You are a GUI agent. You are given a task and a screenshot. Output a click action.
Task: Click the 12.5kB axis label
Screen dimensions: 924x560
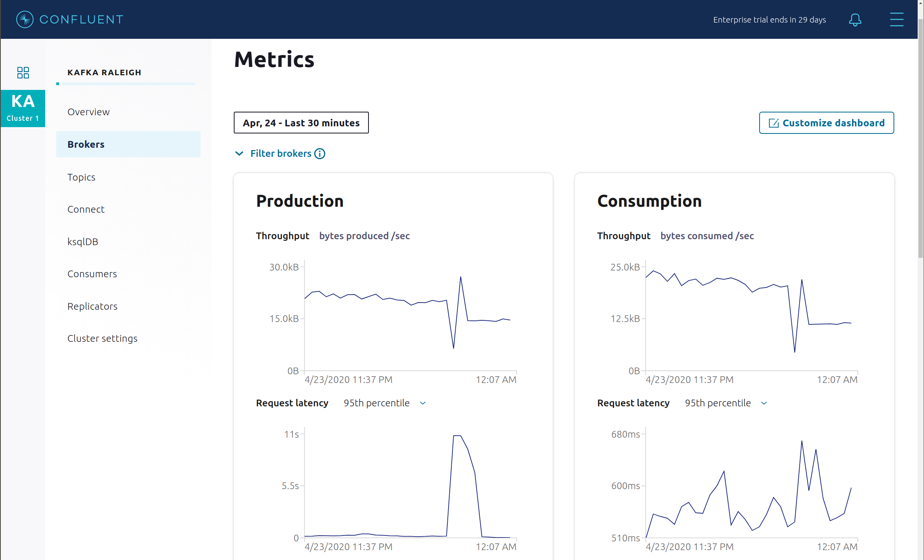(625, 319)
